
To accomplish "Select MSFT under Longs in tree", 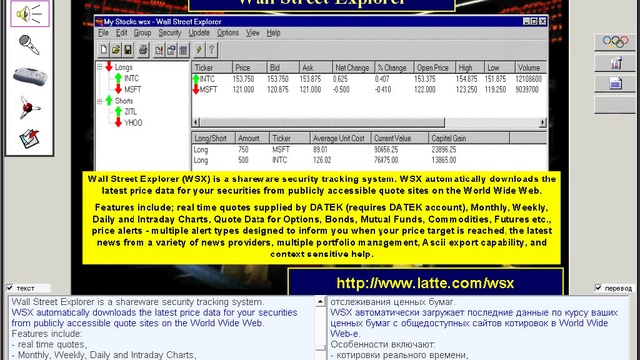I will (133, 89).
